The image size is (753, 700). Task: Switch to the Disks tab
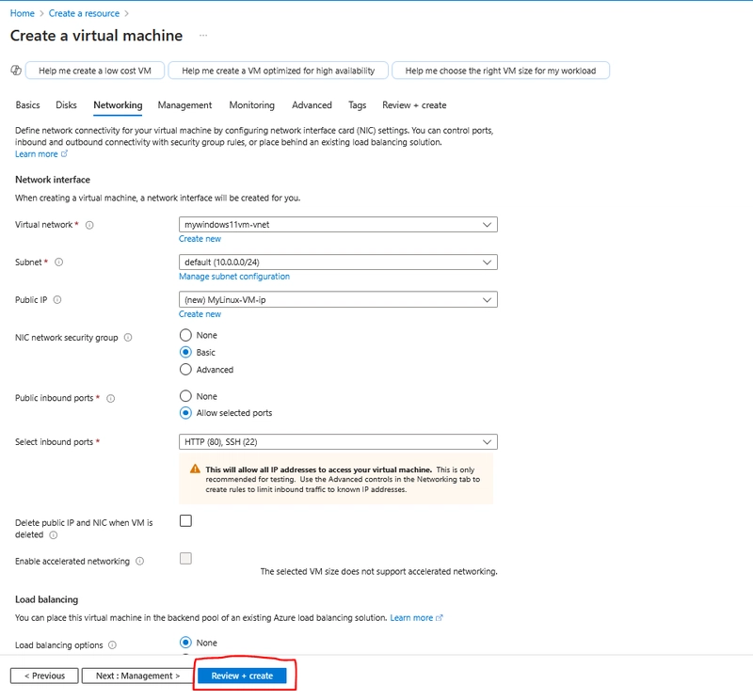[66, 105]
